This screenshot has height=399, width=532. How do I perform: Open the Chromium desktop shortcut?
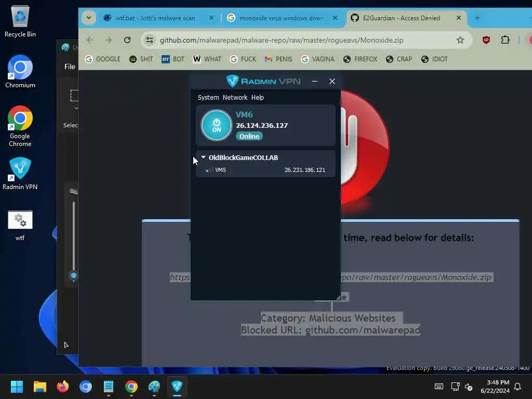tap(20, 72)
